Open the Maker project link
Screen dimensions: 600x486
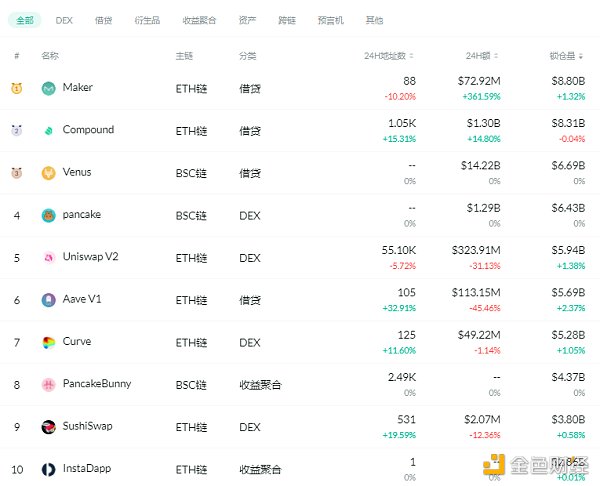(x=77, y=88)
